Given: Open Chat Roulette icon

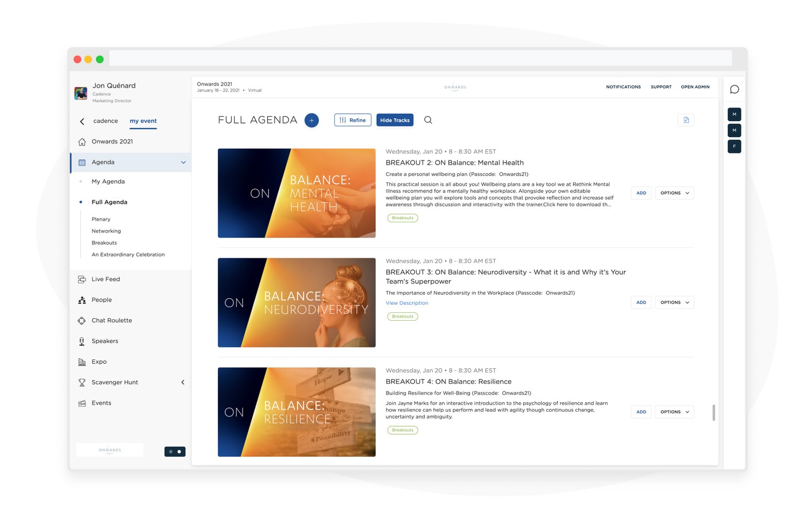Looking at the screenshot, I should tap(82, 320).
